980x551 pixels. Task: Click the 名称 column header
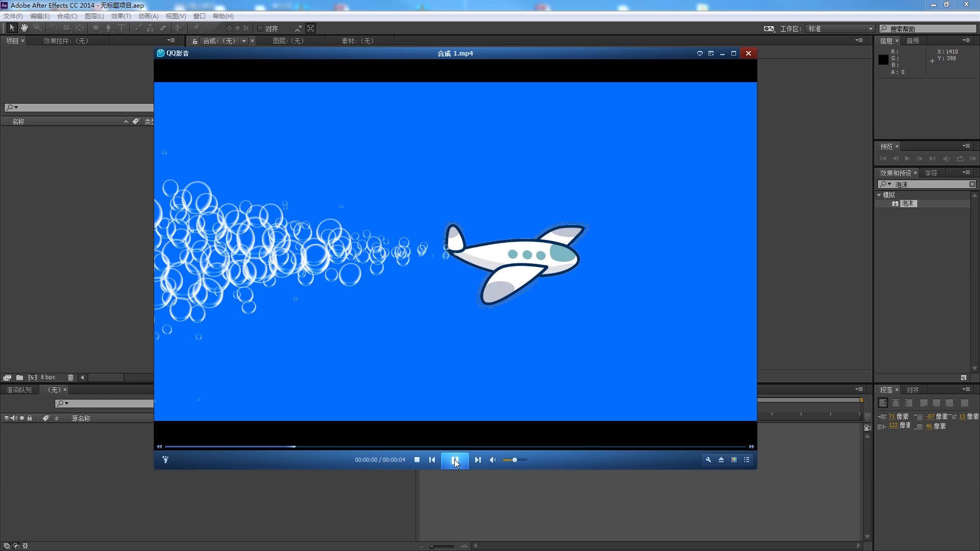pyautogui.click(x=18, y=121)
